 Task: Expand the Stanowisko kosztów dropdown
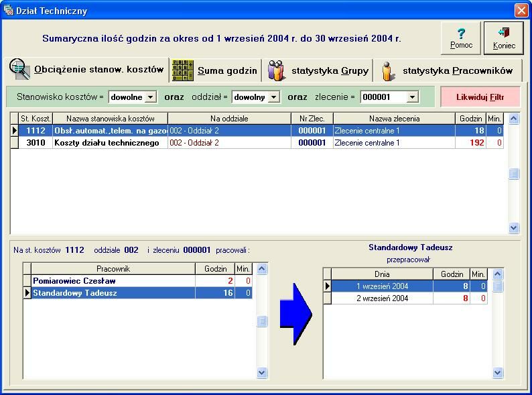[x=150, y=97]
